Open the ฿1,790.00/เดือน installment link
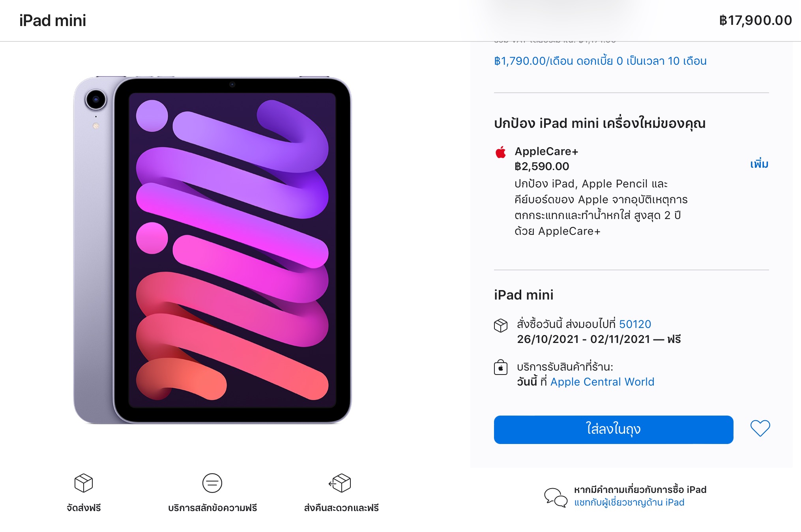The image size is (801, 532). (600, 61)
